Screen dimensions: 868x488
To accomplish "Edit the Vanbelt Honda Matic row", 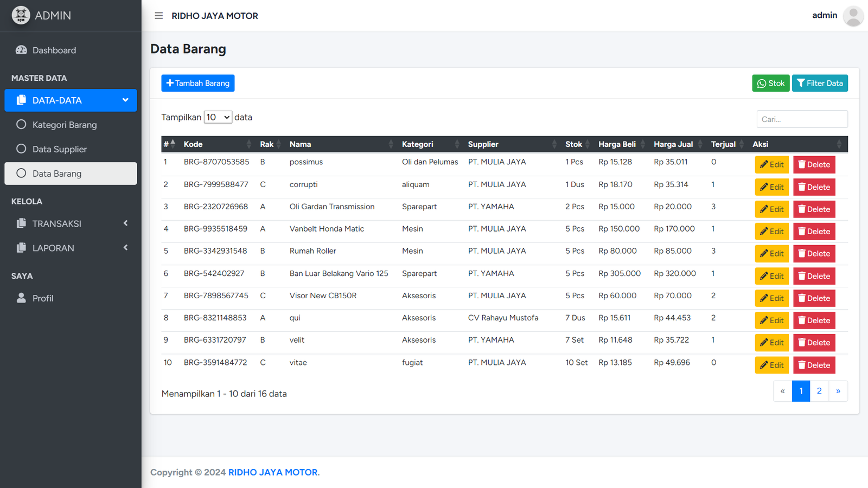I will point(771,232).
